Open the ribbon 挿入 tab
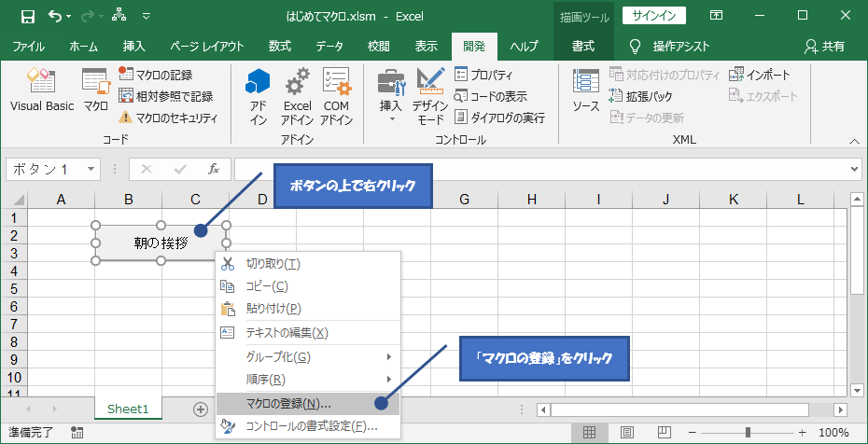 point(134,47)
